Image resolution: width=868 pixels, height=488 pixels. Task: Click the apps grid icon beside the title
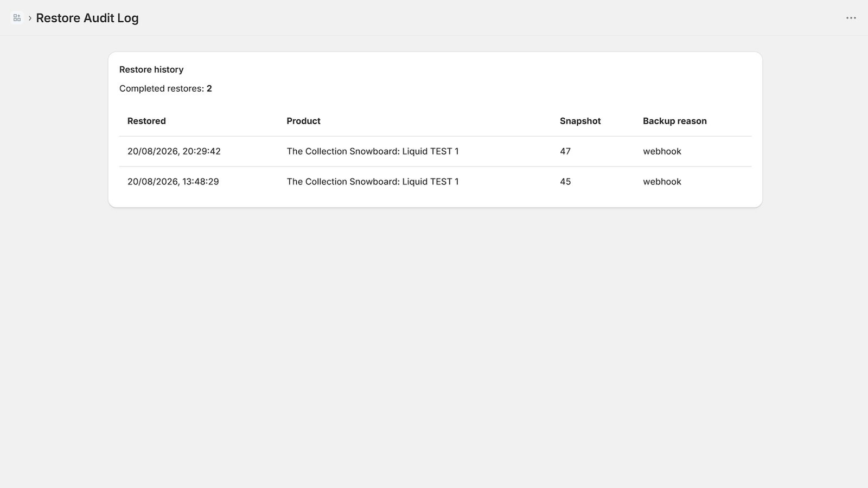click(17, 18)
